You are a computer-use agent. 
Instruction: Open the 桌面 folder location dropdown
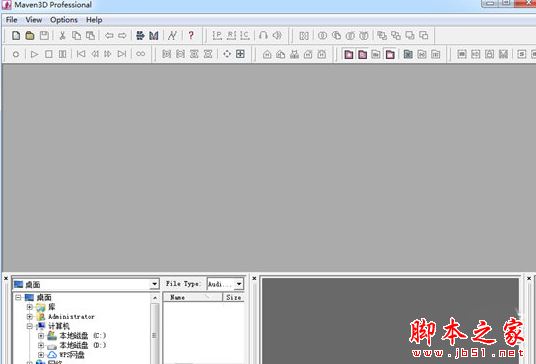coord(154,284)
